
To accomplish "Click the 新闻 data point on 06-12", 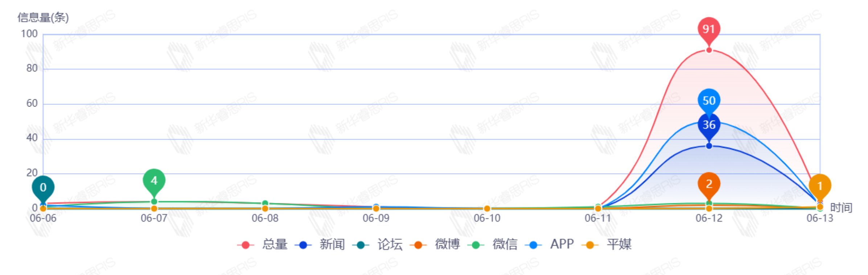I will pos(709,146).
